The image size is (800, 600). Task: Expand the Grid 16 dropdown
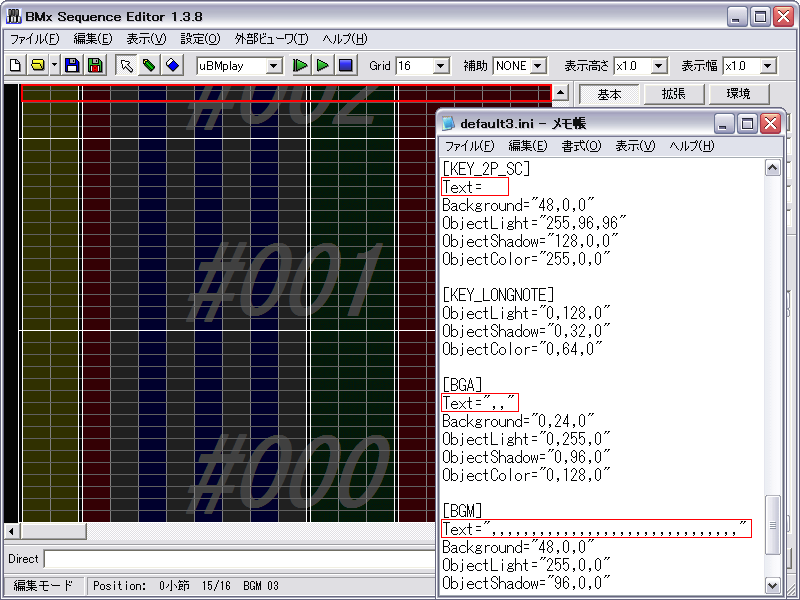coord(441,66)
